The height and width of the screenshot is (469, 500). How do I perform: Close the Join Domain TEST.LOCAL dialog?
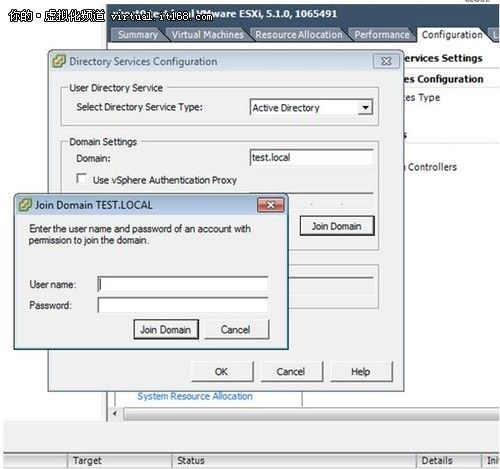coord(270,205)
